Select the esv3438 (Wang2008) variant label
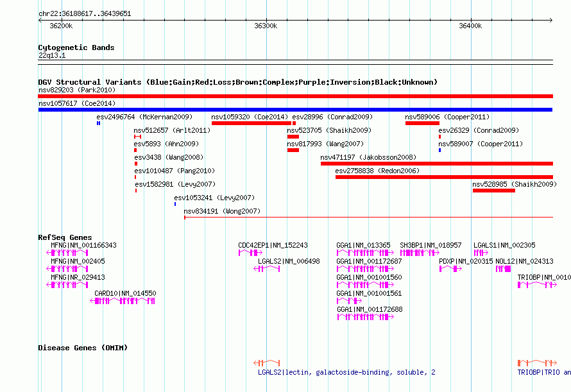This screenshot has width=571, height=392. pos(169,157)
